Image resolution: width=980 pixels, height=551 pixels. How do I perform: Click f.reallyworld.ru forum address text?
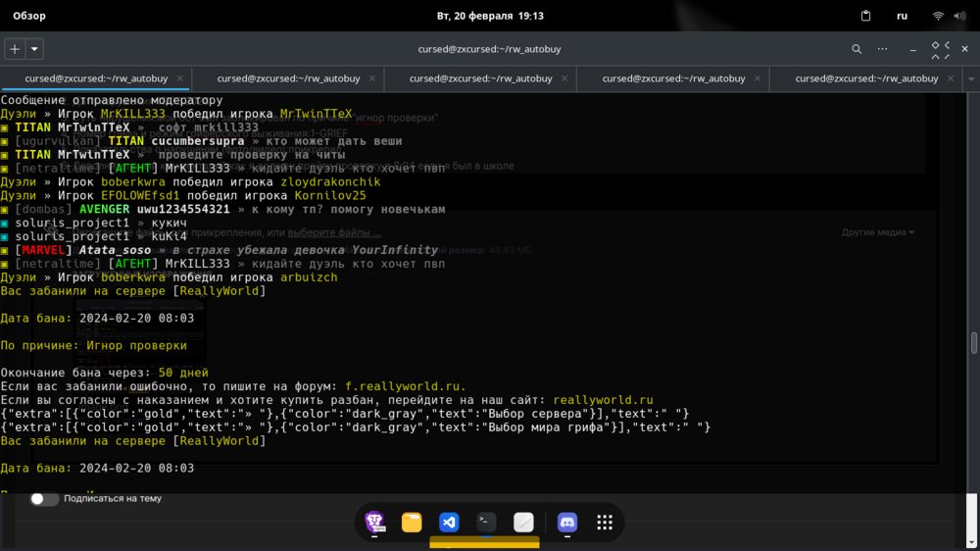coord(406,386)
